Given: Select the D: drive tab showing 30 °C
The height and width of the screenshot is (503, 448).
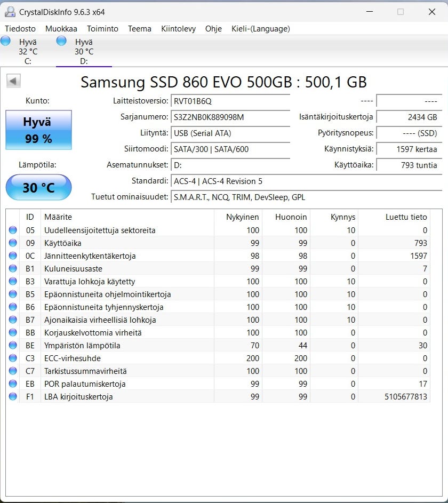Looking at the screenshot, I should click(84, 51).
